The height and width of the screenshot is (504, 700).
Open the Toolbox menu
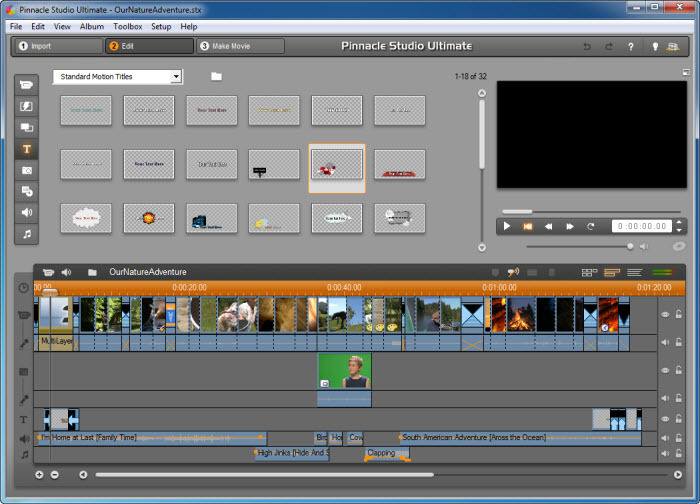127,26
